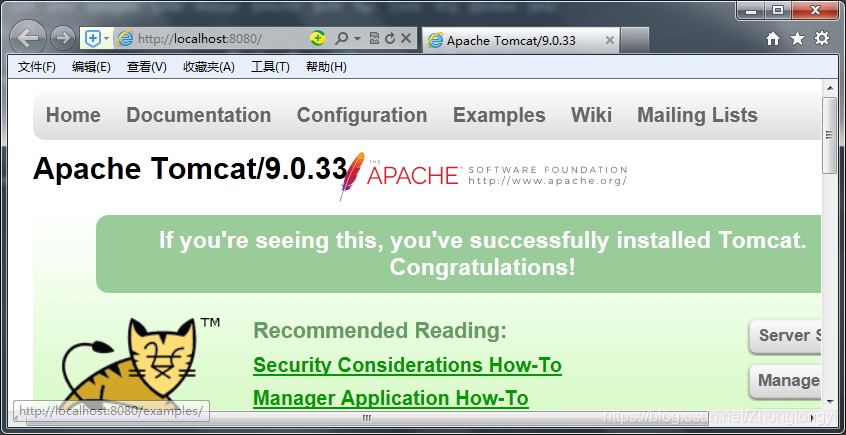Click the Home link in Tomcat navigation
846x435 pixels.
point(73,115)
